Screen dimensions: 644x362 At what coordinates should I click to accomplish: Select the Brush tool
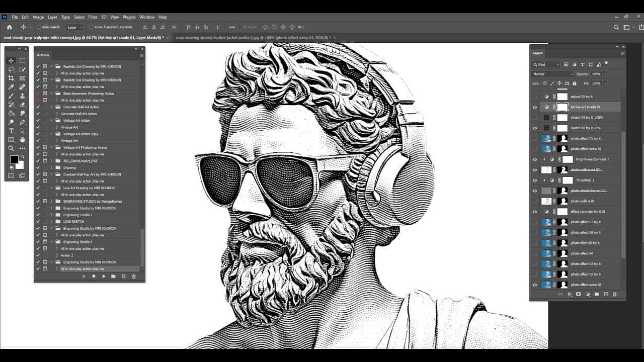point(11,96)
